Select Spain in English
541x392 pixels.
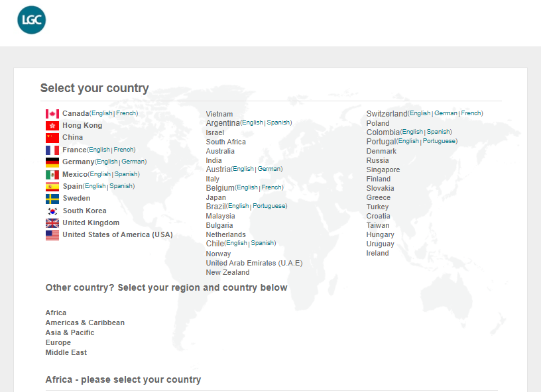click(95, 186)
